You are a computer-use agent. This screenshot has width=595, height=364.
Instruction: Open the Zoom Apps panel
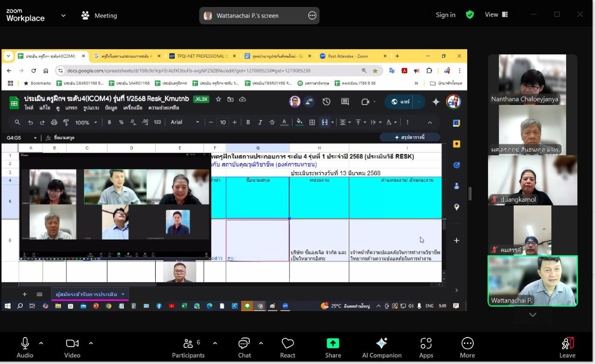(426, 347)
